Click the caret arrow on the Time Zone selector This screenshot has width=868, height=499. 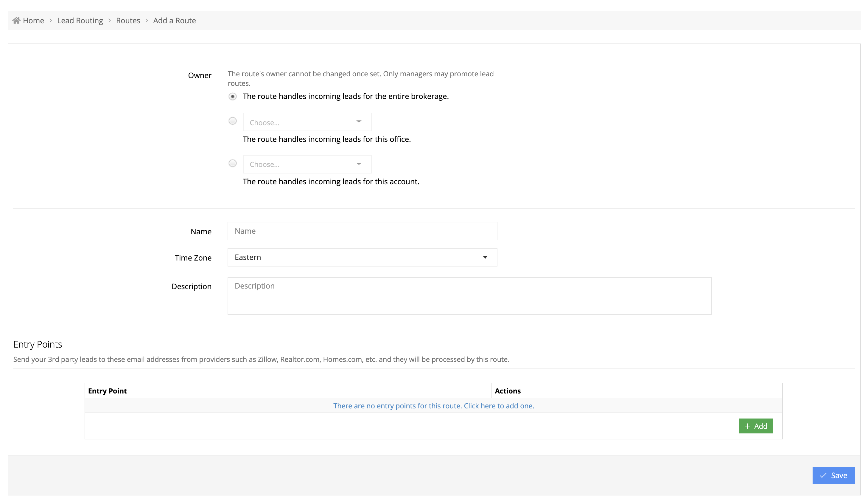coord(485,257)
